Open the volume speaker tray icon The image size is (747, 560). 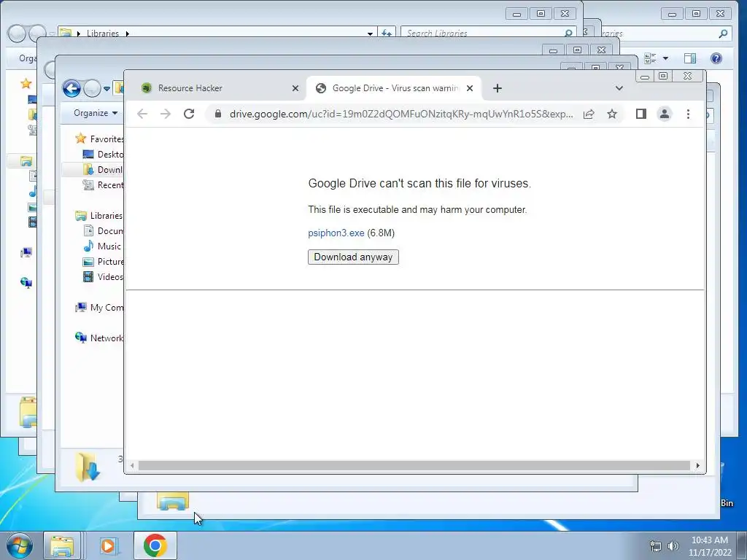pos(673,546)
